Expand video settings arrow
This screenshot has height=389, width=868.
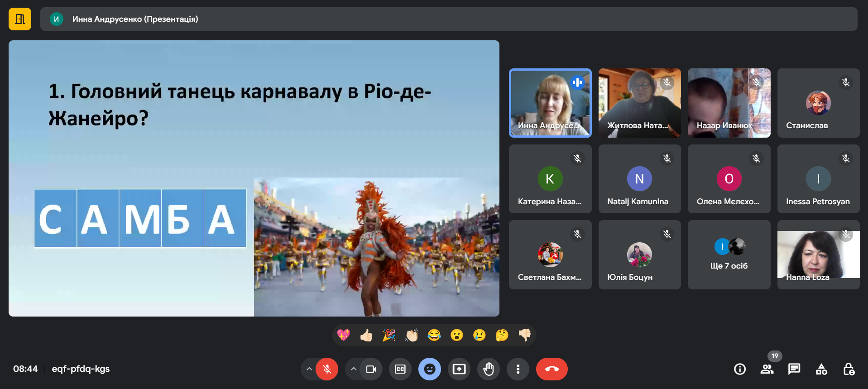354,369
